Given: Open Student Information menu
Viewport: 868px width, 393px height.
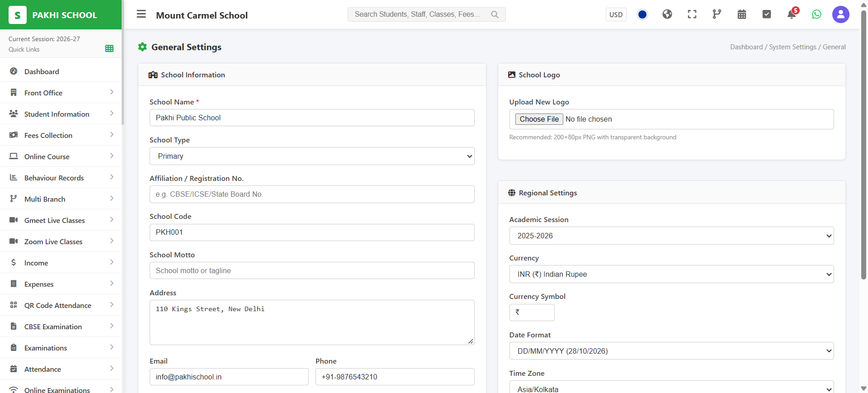Looking at the screenshot, I should click(61, 114).
